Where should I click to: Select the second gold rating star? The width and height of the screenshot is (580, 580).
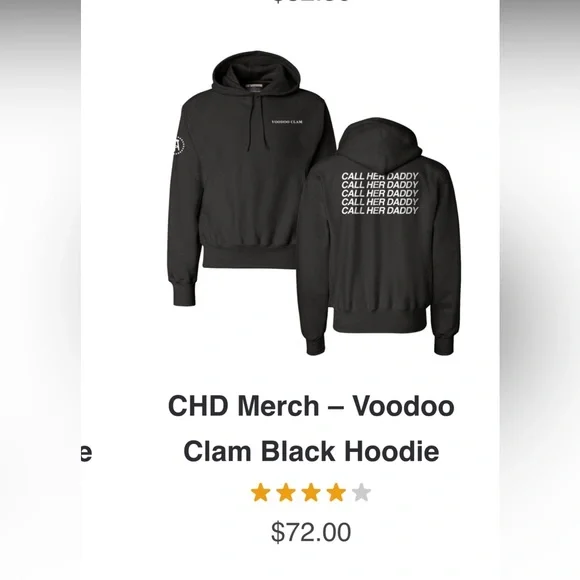[x=286, y=493]
